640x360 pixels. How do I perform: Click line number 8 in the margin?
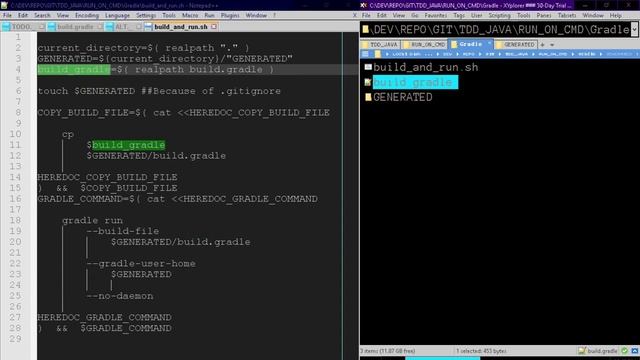tap(18, 113)
